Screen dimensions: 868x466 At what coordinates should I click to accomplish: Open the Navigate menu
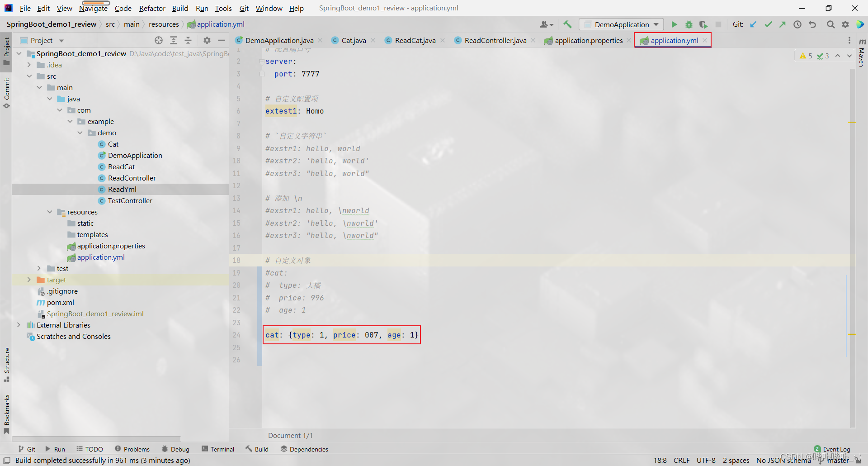[94, 8]
